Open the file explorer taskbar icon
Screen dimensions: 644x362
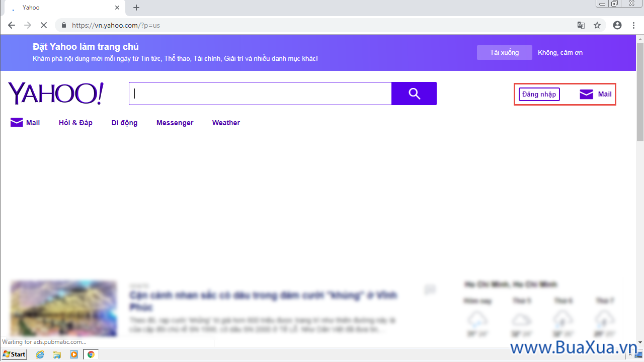[x=57, y=354]
